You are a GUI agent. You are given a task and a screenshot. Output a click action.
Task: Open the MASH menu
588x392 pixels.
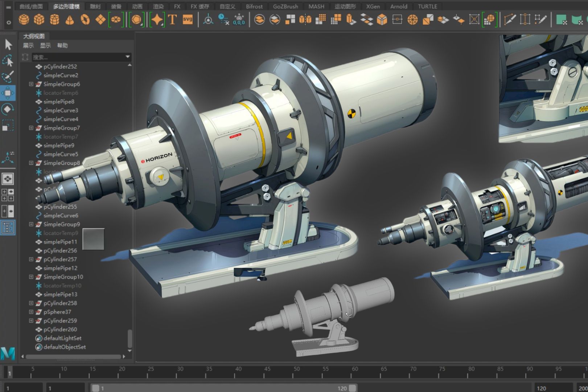click(316, 6)
